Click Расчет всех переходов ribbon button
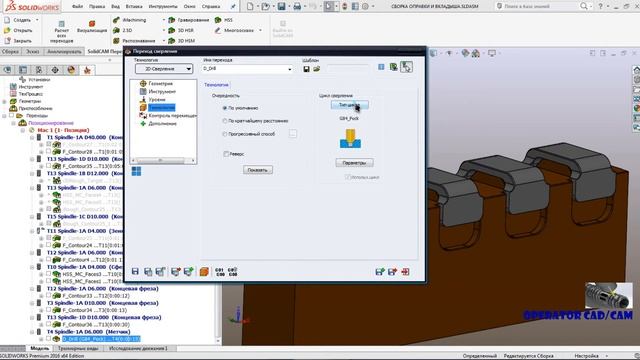 click(x=62, y=32)
